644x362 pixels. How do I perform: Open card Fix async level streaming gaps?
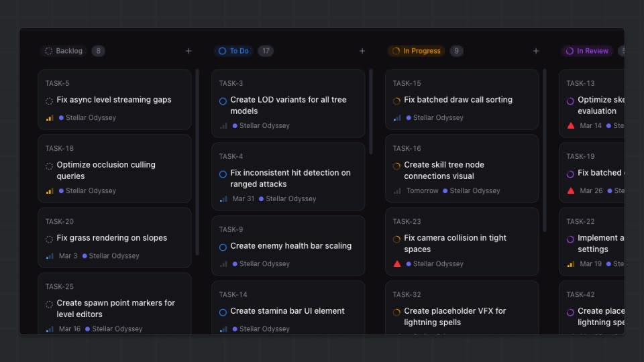click(115, 100)
